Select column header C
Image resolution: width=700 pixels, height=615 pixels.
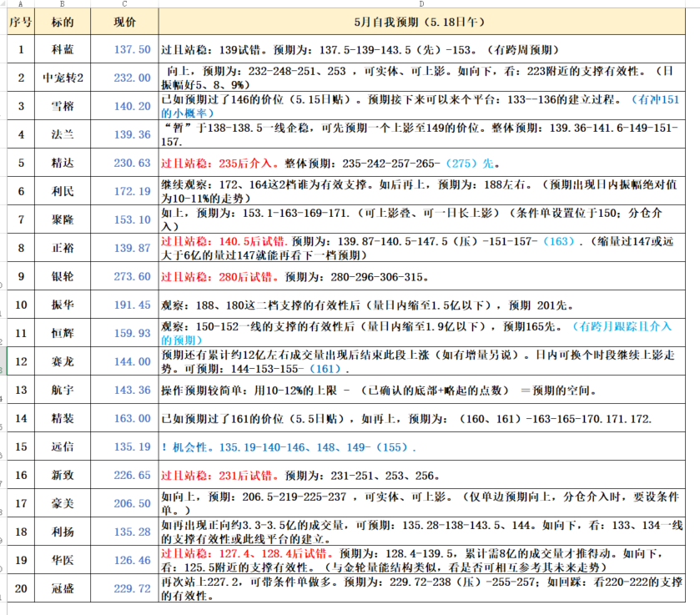124,3
